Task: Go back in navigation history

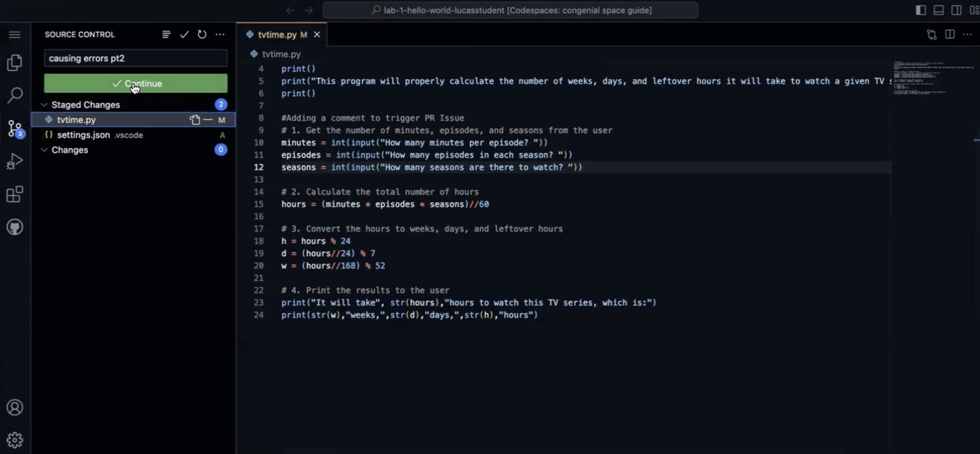Action: tap(290, 10)
